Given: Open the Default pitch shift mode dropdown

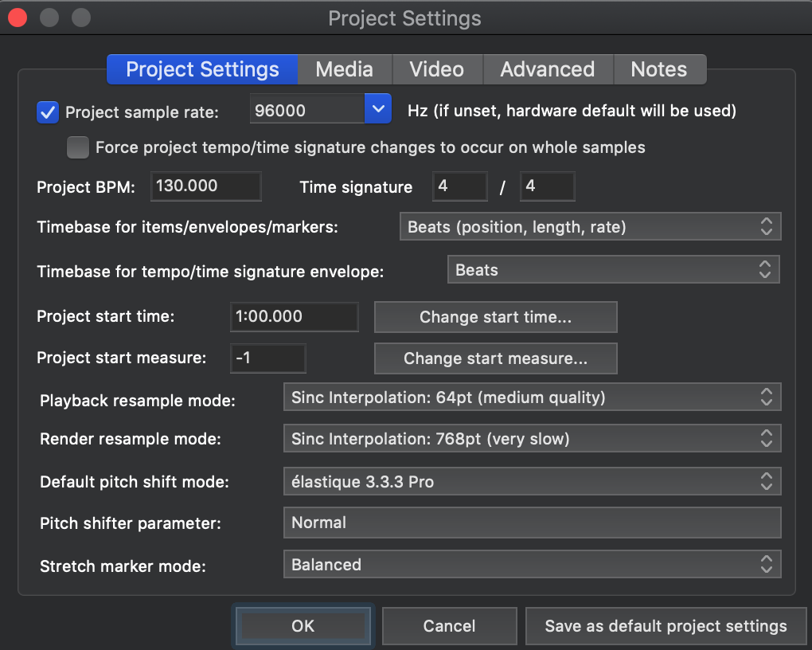Looking at the screenshot, I should [x=532, y=481].
